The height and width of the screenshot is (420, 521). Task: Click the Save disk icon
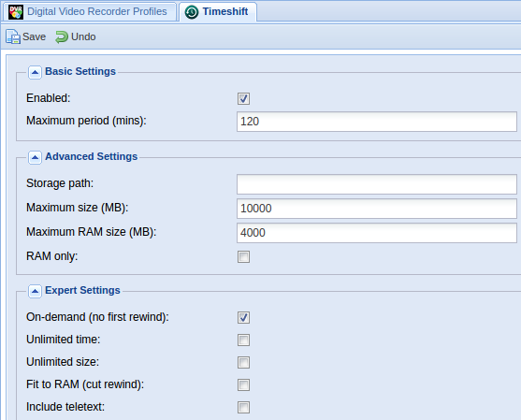point(13,36)
